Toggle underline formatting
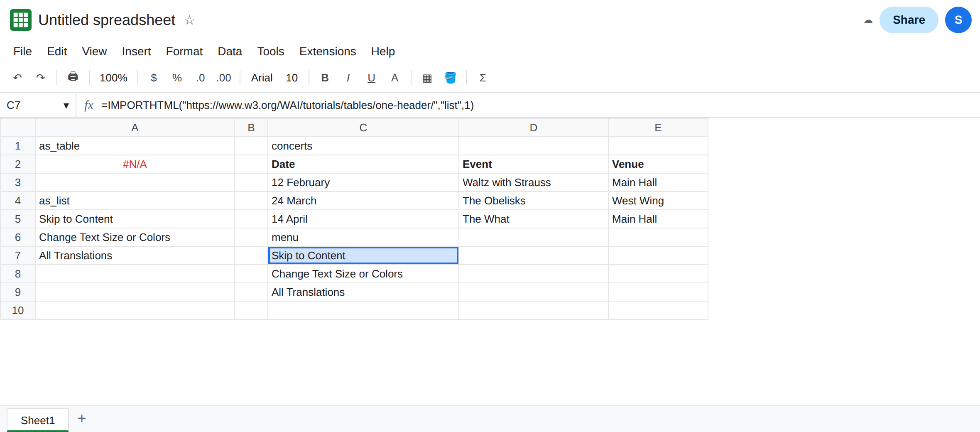The image size is (980, 432). [371, 78]
